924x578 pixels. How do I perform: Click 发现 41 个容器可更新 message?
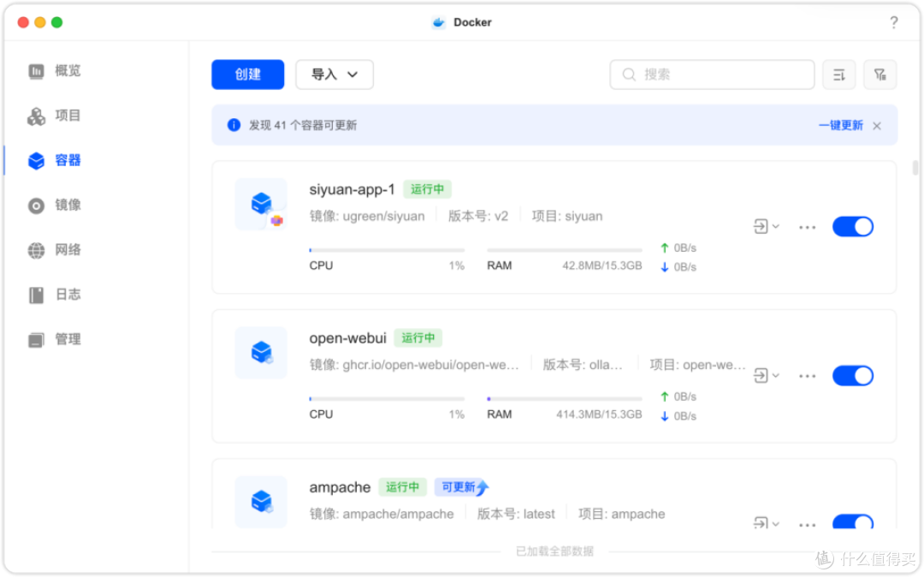pyautogui.click(x=302, y=125)
